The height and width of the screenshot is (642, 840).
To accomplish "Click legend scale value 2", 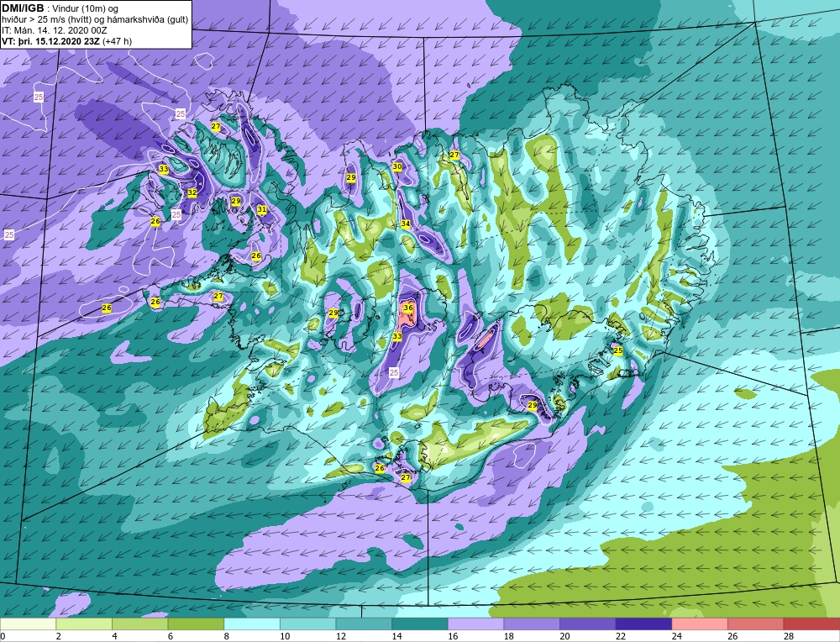I will pos(59,636).
